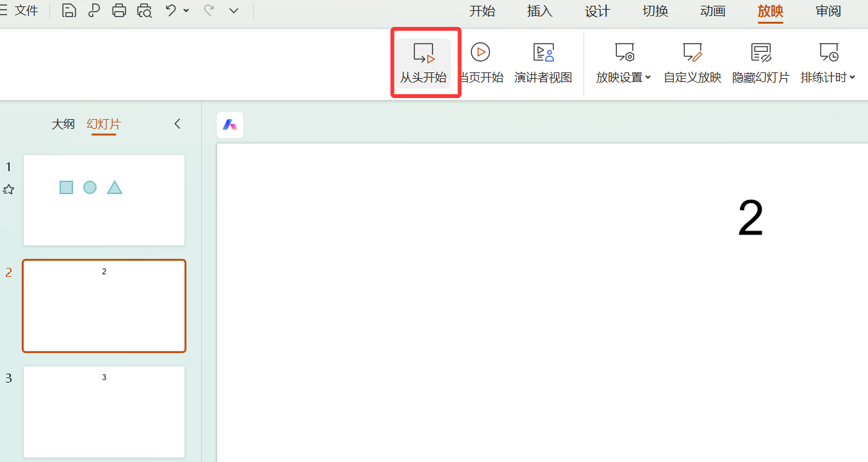868x462 pixels.
Task: Expand the quick access toolbar customize chevron
Action: coord(234,11)
